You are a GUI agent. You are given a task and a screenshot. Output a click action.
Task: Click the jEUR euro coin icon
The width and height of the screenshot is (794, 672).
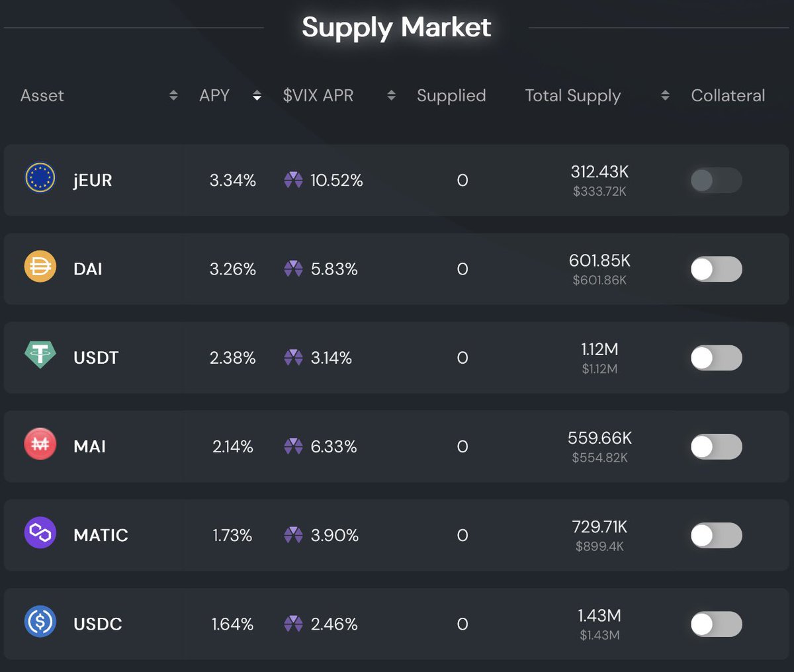[x=40, y=179]
